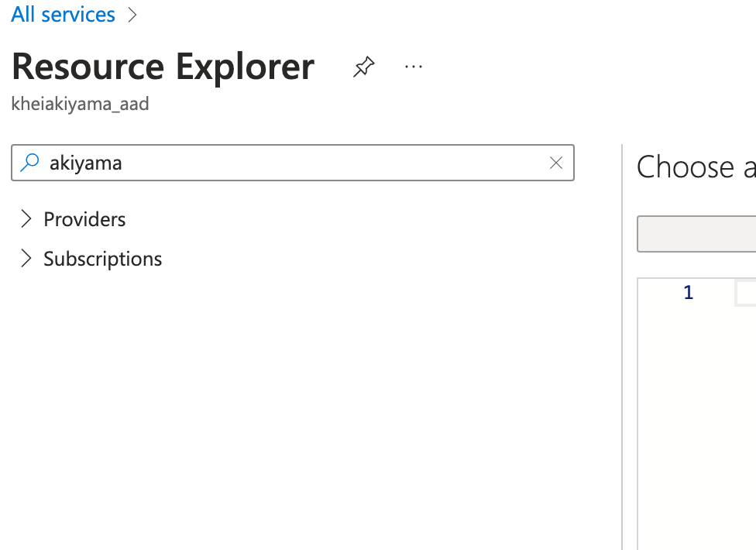
Task: Click the search magnifier icon
Action: click(x=29, y=163)
